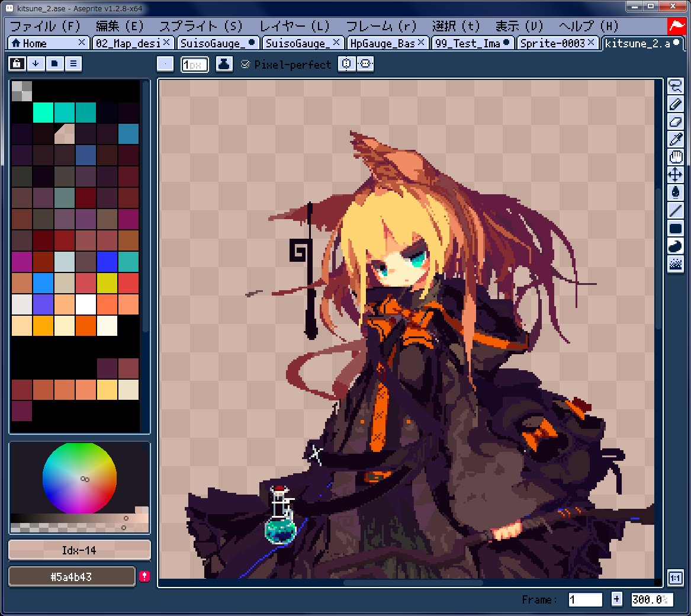Pick the transparent checker swatch in palette
This screenshot has height=616, width=691.
(21, 91)
